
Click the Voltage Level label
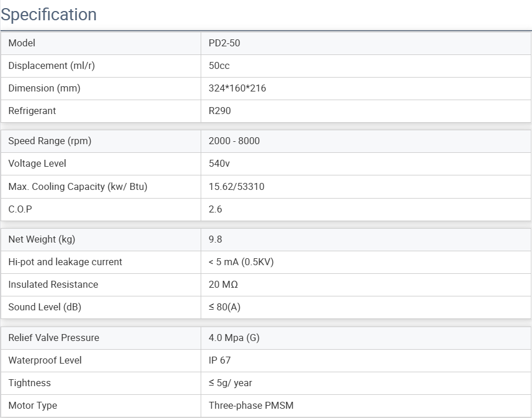38,164
